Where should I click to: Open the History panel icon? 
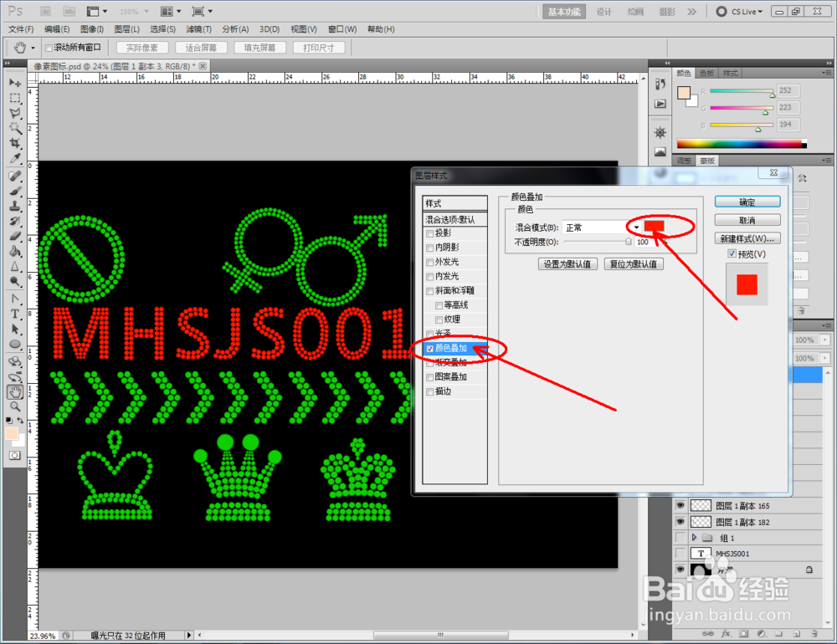(x=660, y=84)
